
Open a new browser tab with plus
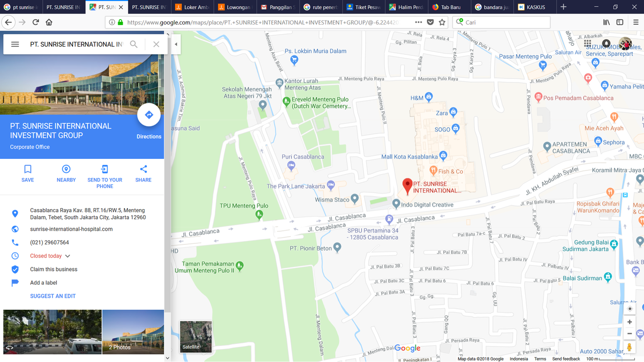(x=563, y=7)
